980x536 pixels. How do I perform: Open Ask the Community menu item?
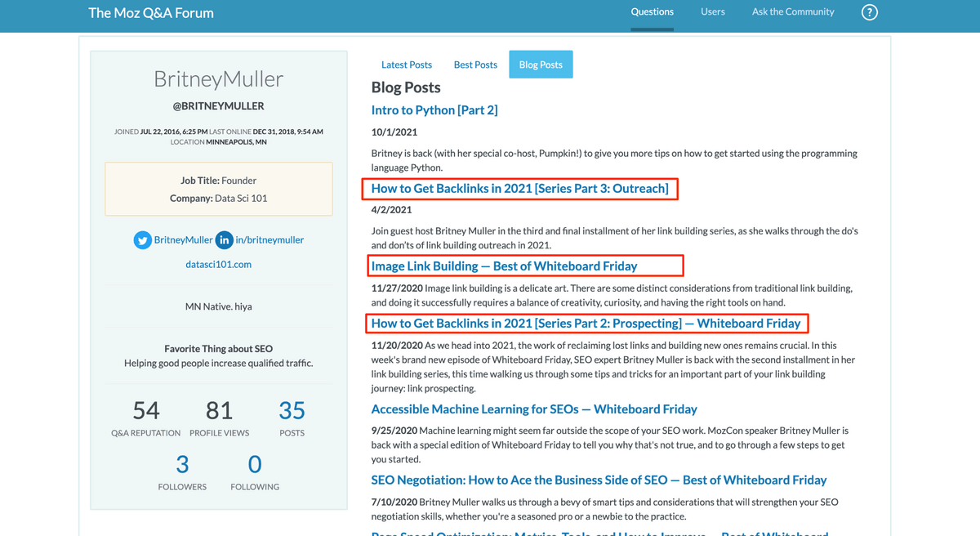click(793, 12)
